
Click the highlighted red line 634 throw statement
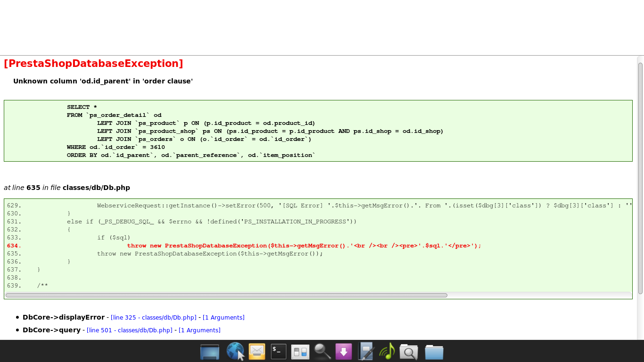244,246
